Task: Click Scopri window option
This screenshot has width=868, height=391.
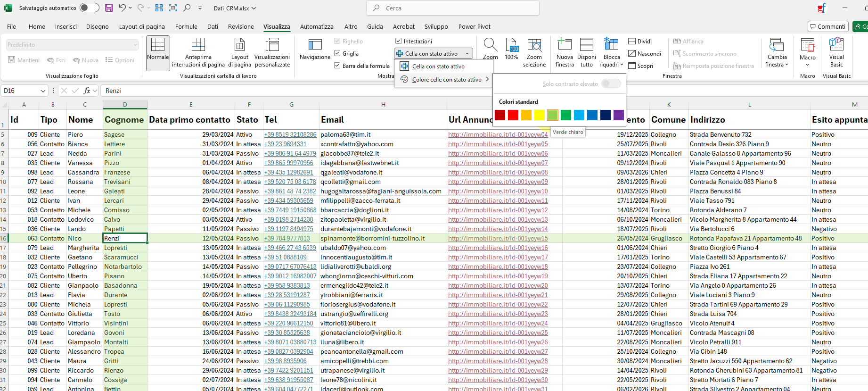Action: [641, 66]
